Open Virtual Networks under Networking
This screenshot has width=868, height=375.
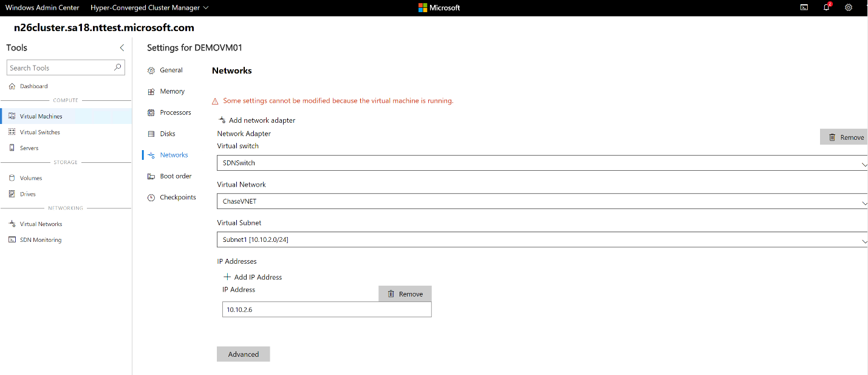(43, 224)
